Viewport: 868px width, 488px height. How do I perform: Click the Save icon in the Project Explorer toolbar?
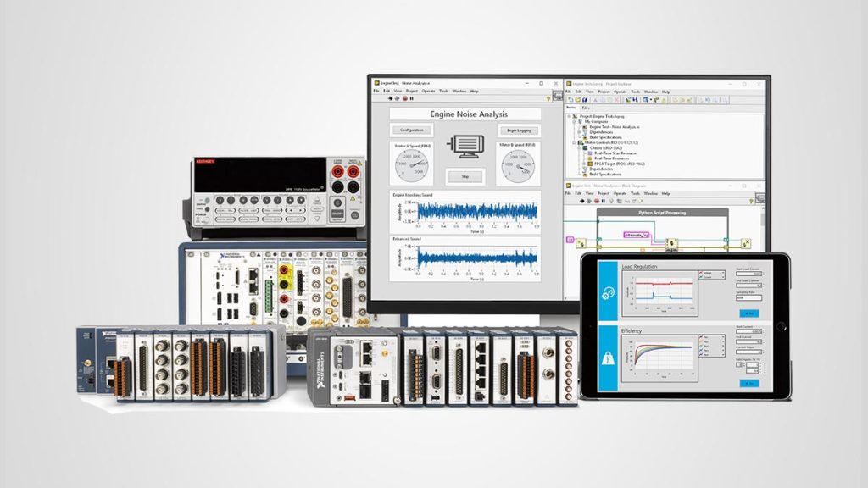[x=584, y=99]
